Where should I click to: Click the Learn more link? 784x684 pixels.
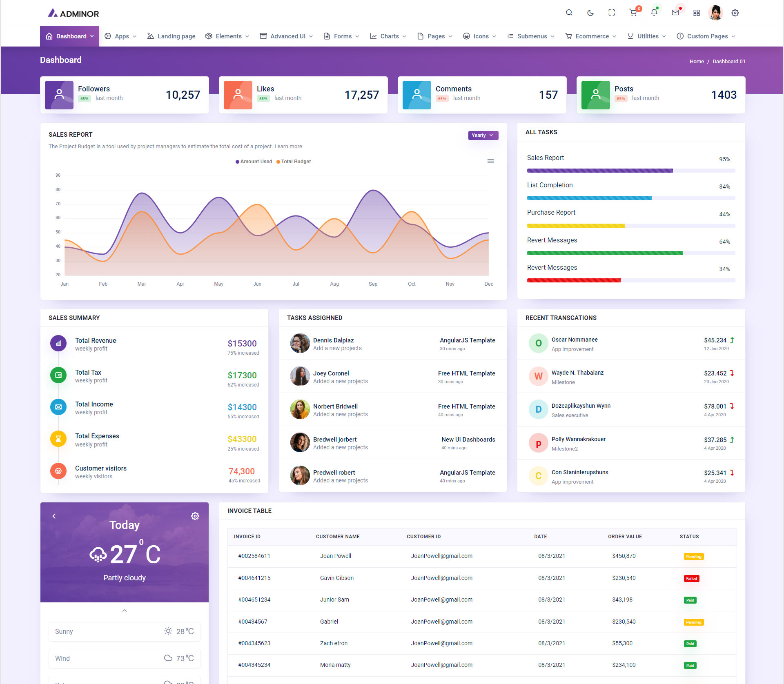[288, 146]
